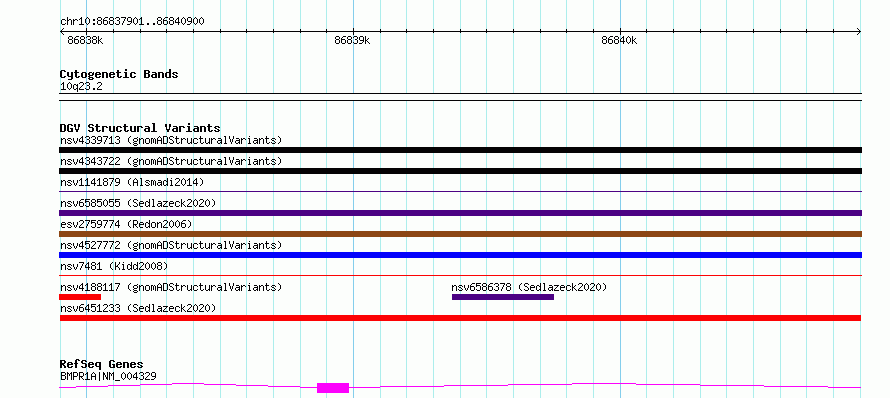Open the nsv4527772 gnomAD variant label
890x398 pixels.
(x=171, y=245)
